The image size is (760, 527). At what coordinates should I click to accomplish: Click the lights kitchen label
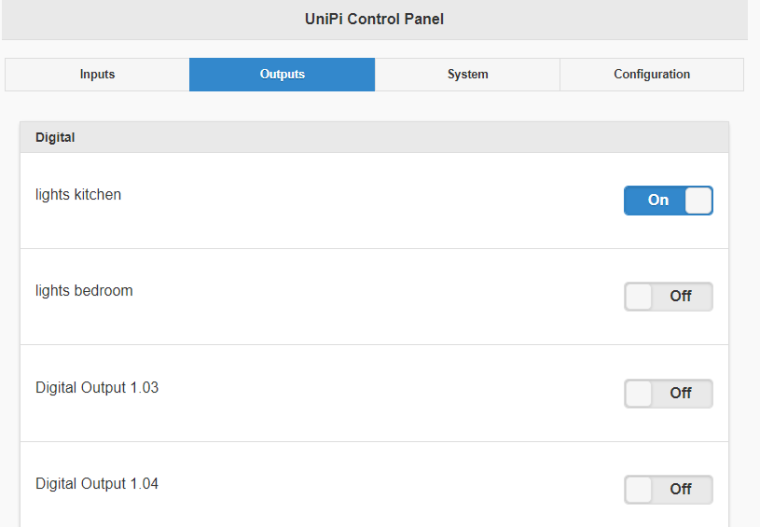click(x=78, y=195)
